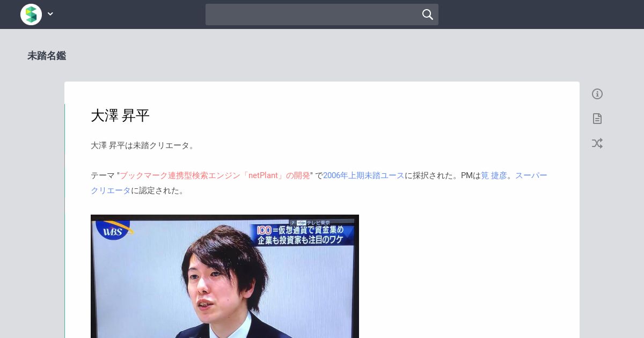Screen dimensions: 644x338
Task: Open the スーパークリエータ link
Action: click(531, 175)
